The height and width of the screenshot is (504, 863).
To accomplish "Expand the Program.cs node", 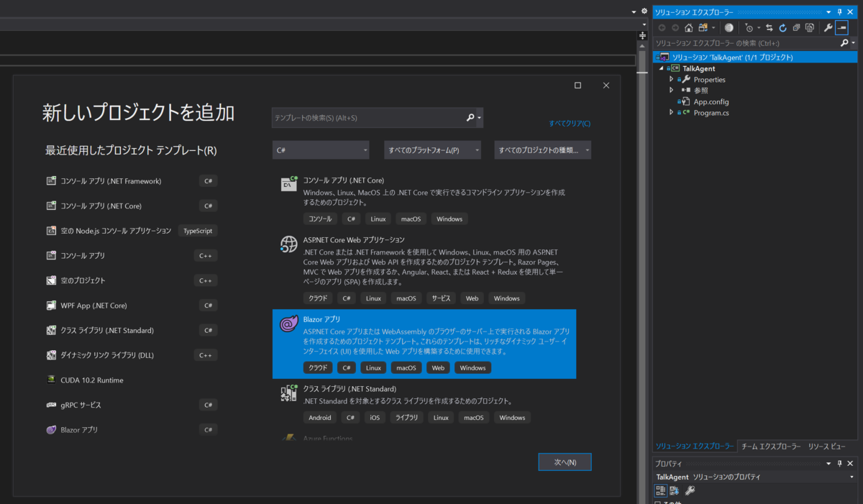I will click(x=672, y=113).
